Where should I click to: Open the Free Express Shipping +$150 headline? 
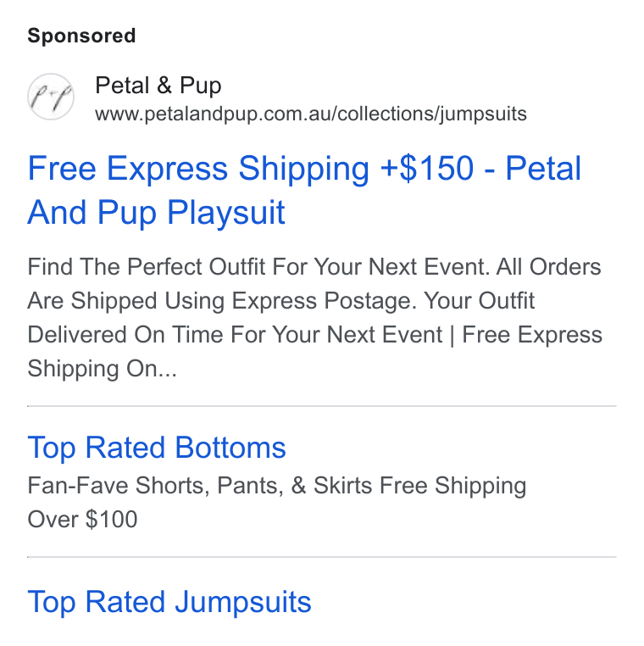[304, 190]
